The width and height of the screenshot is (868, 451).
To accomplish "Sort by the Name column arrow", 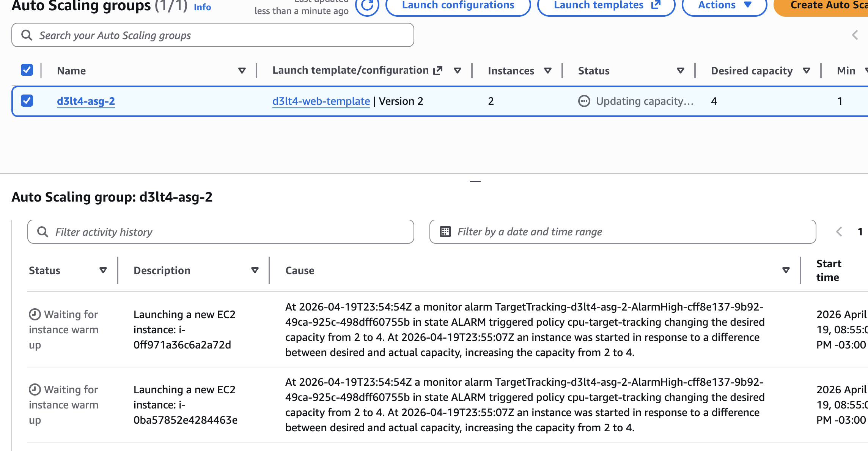I will [x=242, y=71].
